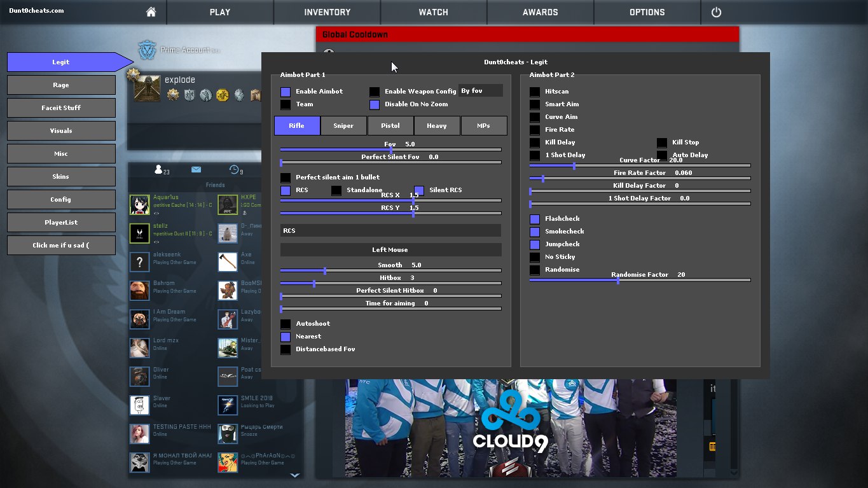Click the power icon in top bar
868x488 pixels.
pyautogui.click(x=716, y=12)
